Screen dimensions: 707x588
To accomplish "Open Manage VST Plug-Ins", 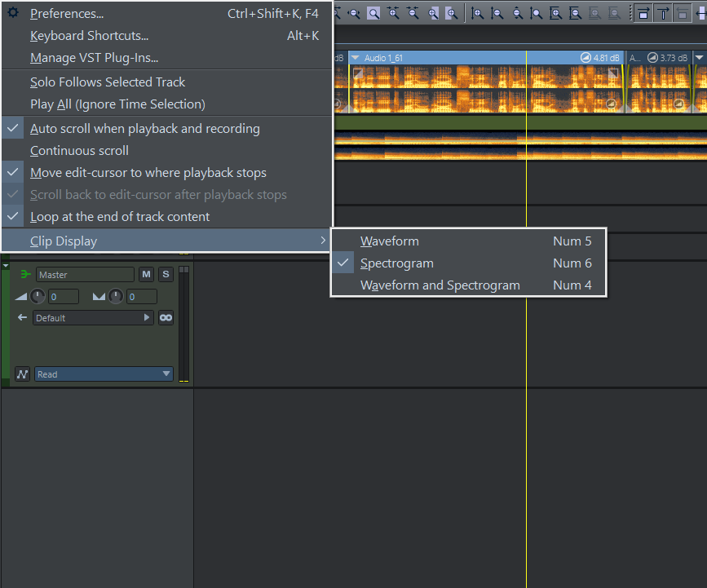I will [94, 58].
